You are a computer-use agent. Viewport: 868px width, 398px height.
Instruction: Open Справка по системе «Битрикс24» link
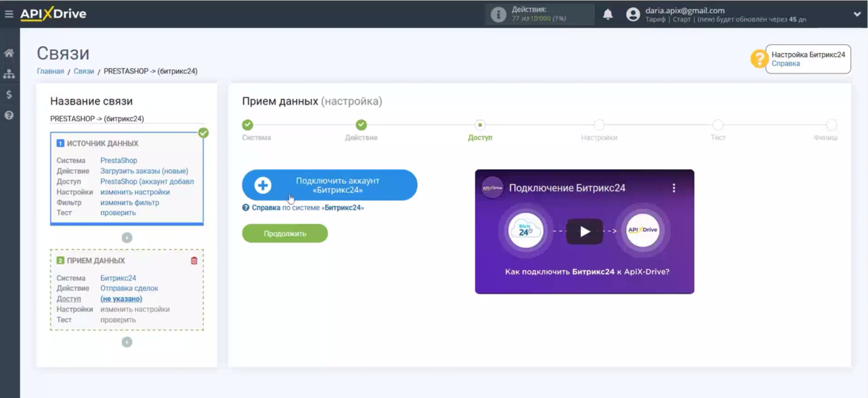click(x=303, y=208)
